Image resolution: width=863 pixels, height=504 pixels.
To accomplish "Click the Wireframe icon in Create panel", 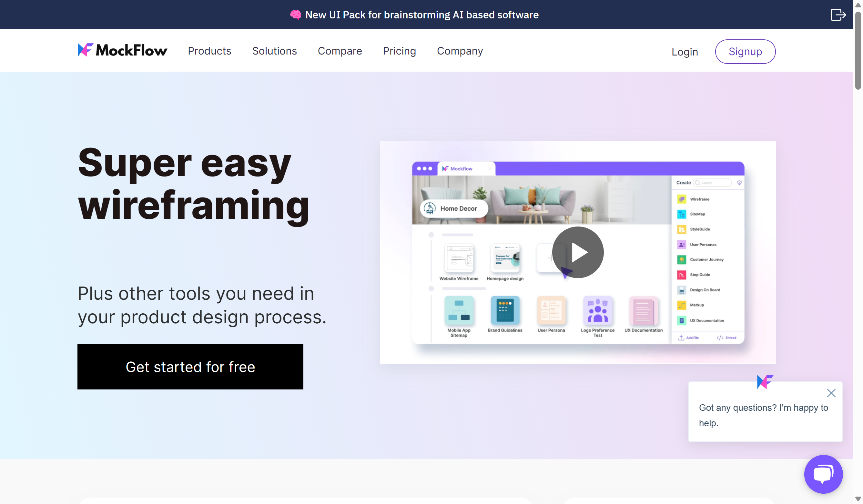I will tap(682, 199).
